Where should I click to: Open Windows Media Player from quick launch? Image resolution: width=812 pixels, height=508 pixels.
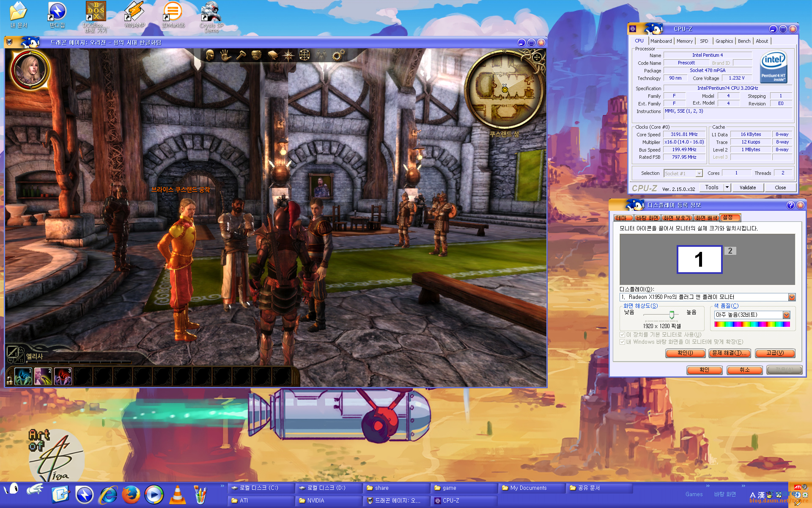pyautogui.click(x=154, y=494)
